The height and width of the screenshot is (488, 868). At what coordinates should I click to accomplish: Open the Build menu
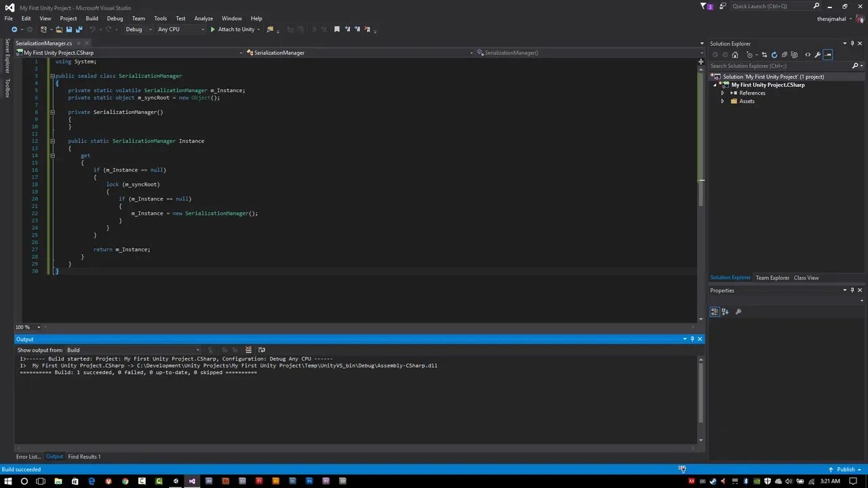[92, 18]
